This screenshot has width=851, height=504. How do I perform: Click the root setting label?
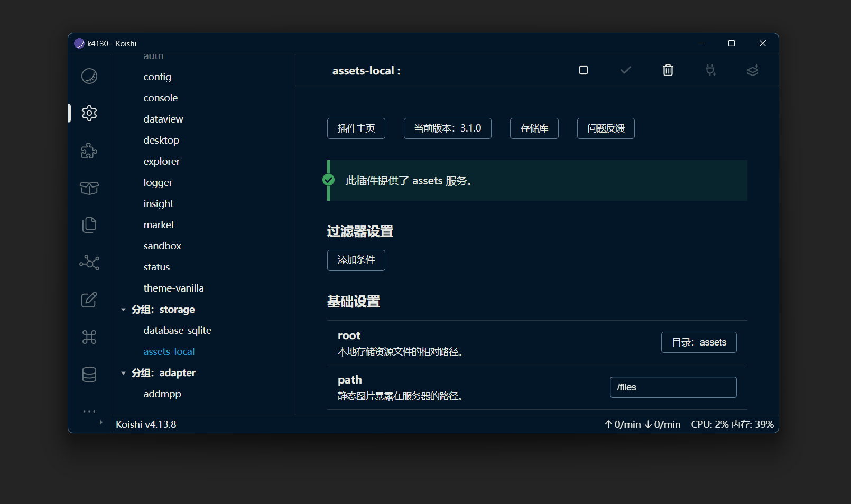click(x=349, y=335)
